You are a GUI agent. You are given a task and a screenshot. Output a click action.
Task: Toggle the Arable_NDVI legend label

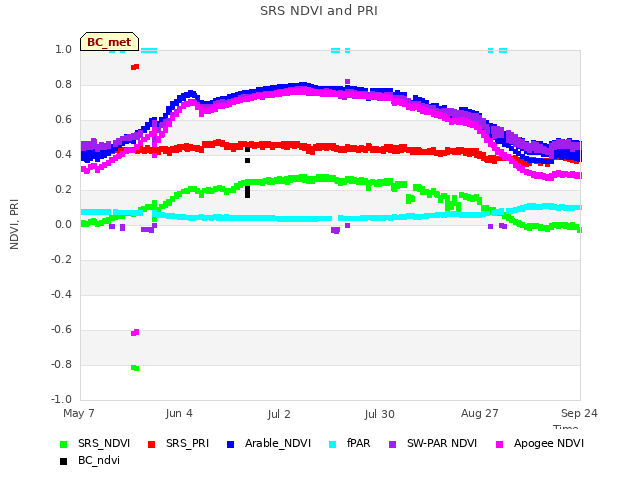pos(278,444)
